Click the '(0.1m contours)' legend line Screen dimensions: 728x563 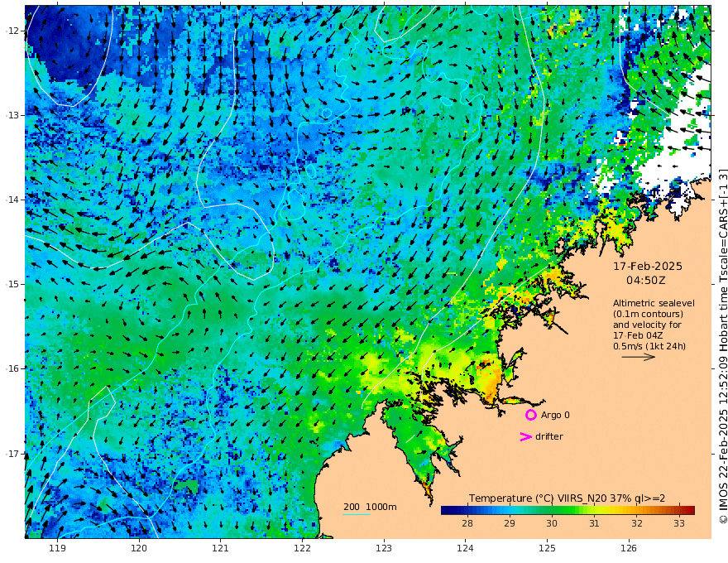click(x=648, y=314)
